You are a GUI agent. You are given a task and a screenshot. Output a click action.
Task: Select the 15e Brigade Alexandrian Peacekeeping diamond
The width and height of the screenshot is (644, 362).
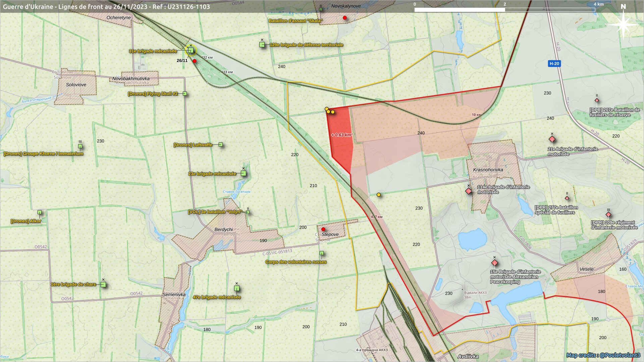pos(494,262)
